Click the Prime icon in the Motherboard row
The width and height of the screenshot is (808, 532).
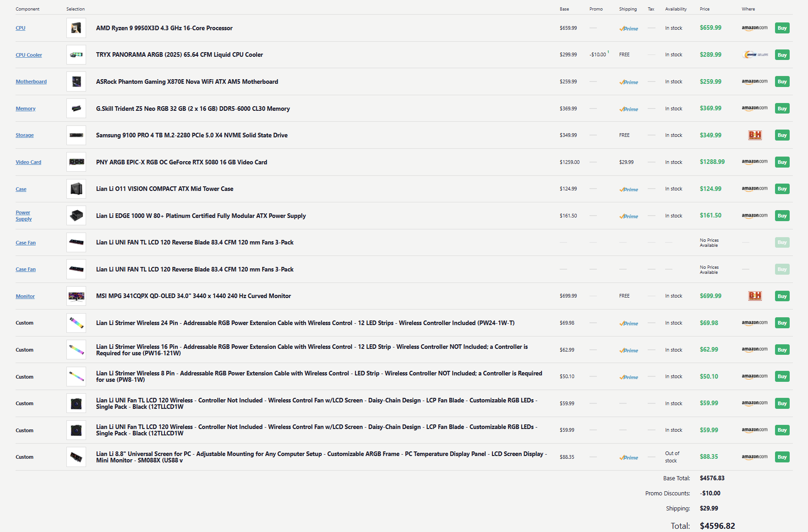coord(628,82)
